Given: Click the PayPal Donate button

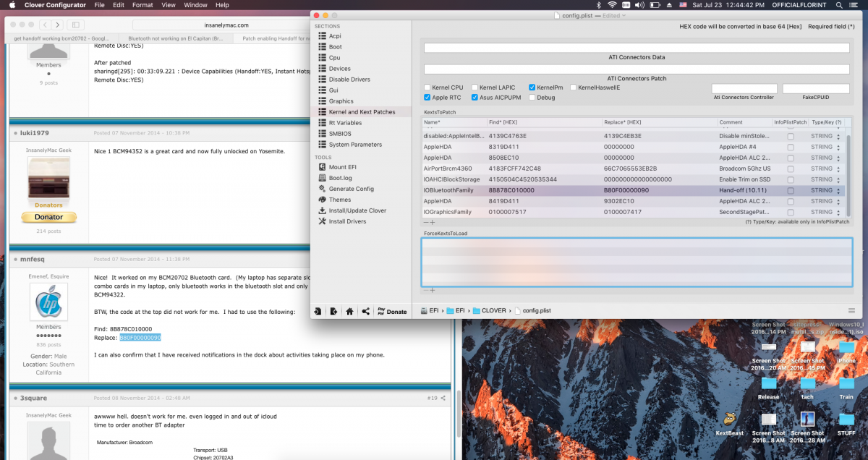Looking at the screenshot, I should coord(391,312).
